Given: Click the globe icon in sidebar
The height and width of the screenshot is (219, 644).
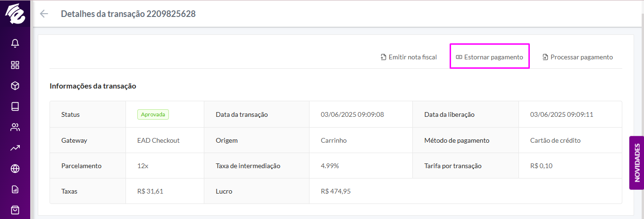Looking at the screenshot, I should [x=15, y=169].
